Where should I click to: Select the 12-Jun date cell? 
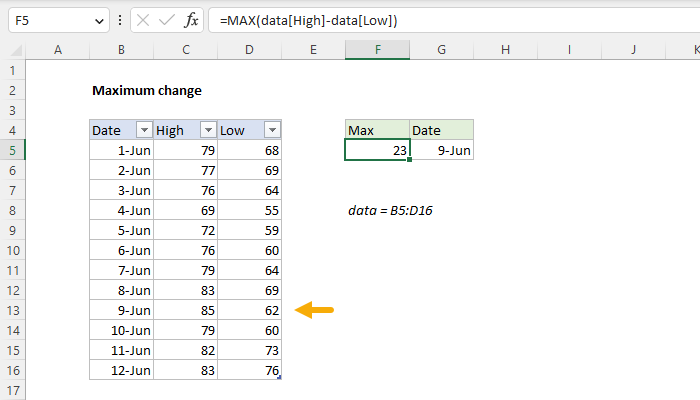121,371
